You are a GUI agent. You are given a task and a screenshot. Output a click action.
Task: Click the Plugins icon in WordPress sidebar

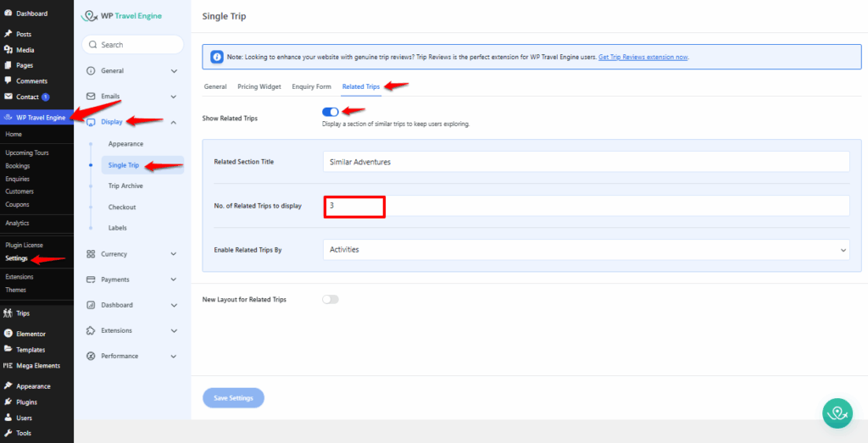tap(8, 402)
